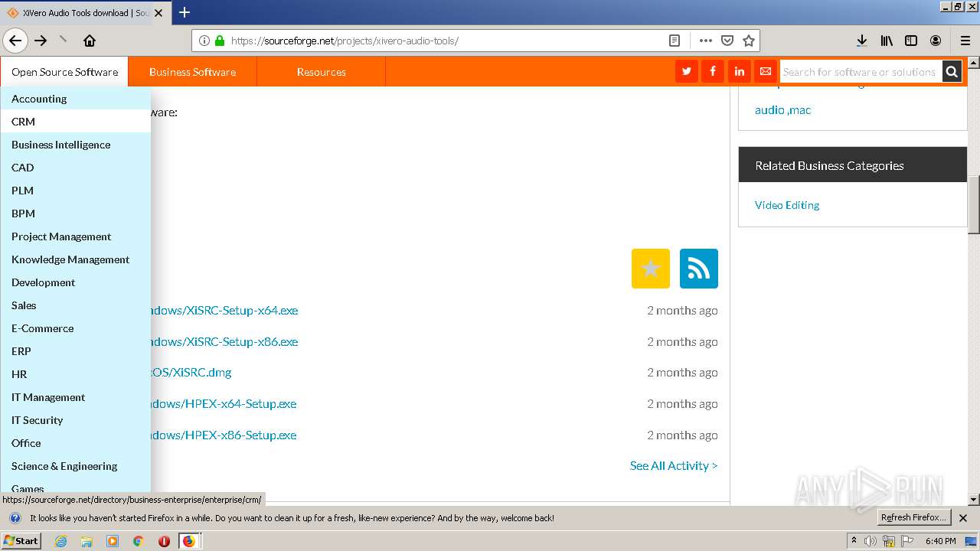Open Firefox Downloads arrow icon

(x=861, y=41)
